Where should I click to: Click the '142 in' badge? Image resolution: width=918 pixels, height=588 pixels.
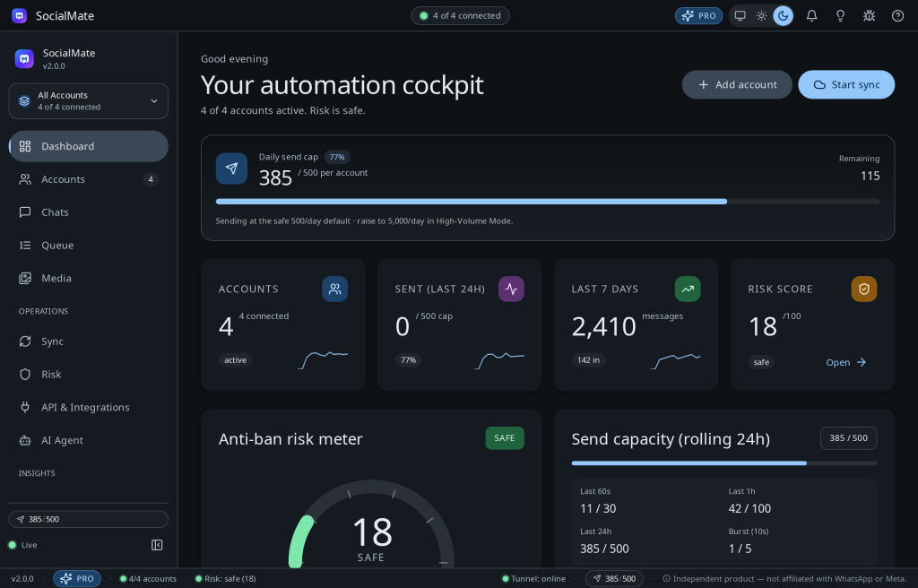pos(588,360)
